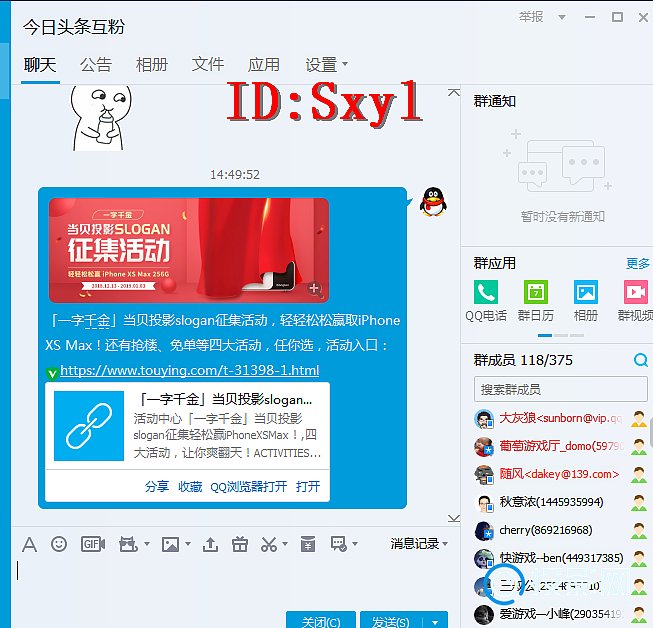Click the green safe-link check icon

52,373
